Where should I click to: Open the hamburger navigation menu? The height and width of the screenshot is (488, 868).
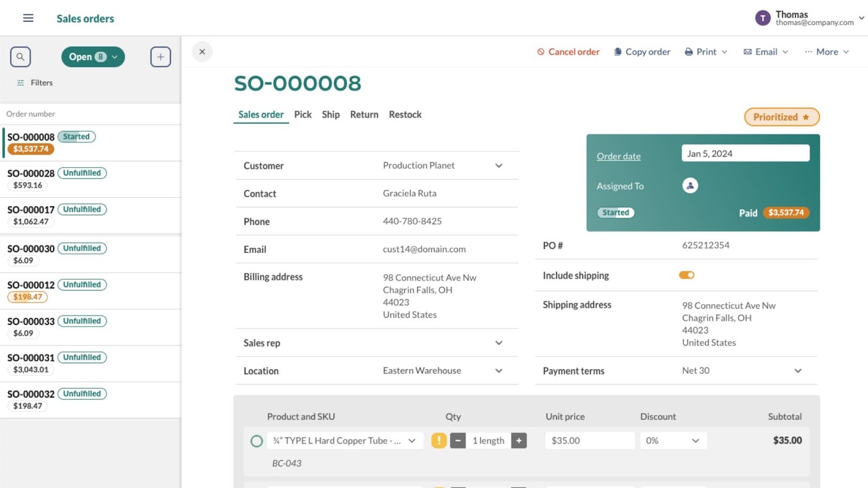28,18
